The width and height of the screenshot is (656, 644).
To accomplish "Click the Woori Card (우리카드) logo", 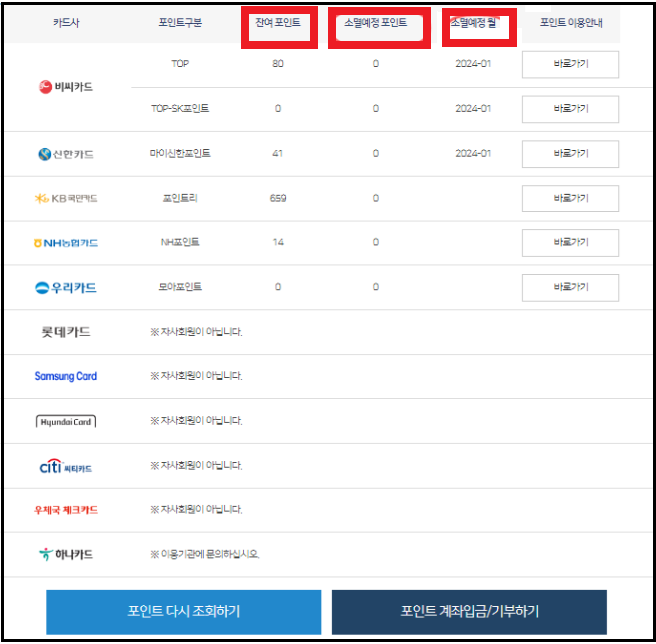I will pos(66,287).
